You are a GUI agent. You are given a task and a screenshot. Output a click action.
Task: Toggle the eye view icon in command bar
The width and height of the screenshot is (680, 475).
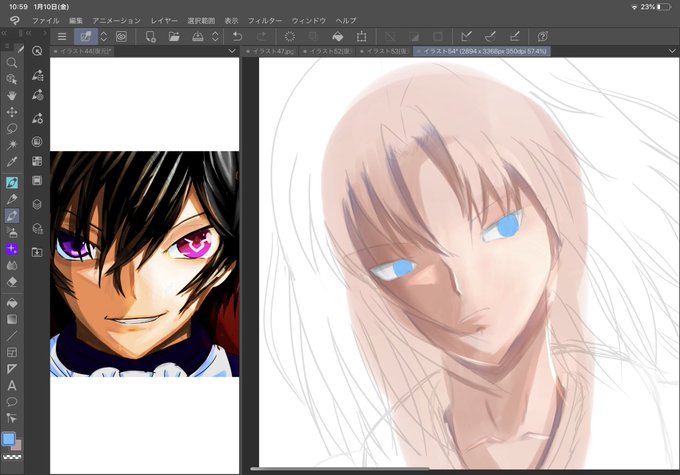point(121,36)
